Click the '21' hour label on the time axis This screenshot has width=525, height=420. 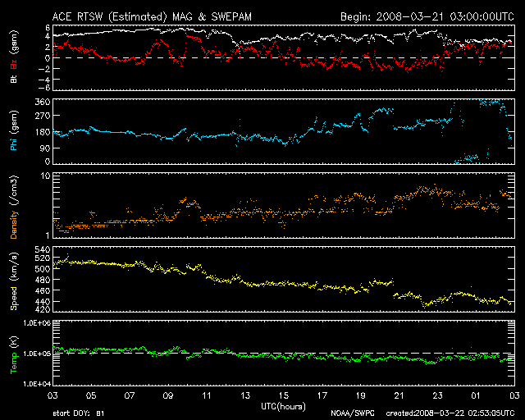click(399, 396)
